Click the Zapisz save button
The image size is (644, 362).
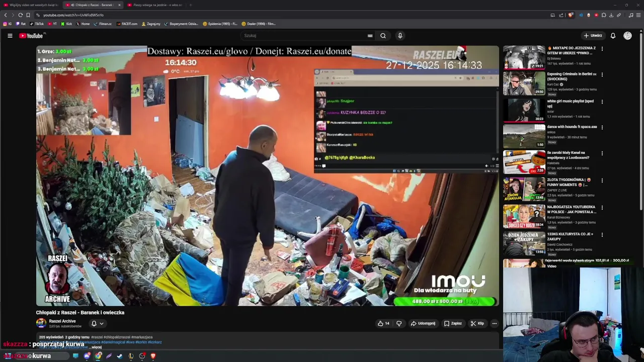point(453,323)
